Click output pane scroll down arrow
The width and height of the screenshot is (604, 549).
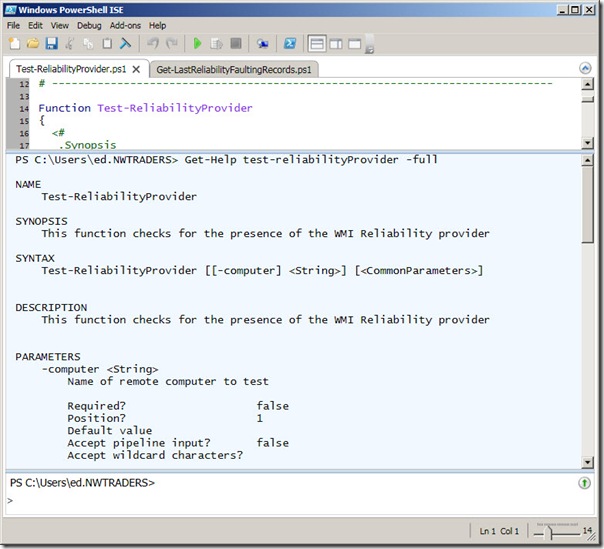[x=587, y=462]
